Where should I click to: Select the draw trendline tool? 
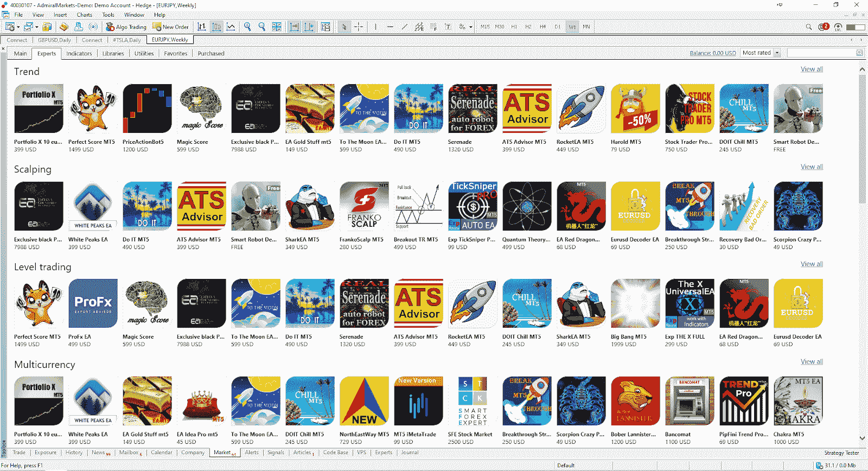tap(404, 27)
